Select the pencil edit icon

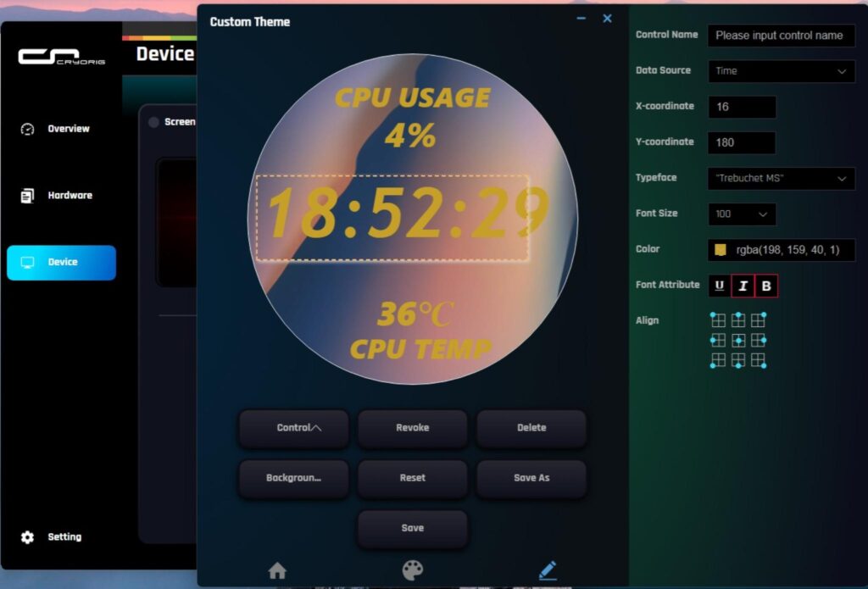[x=548, y=570]
